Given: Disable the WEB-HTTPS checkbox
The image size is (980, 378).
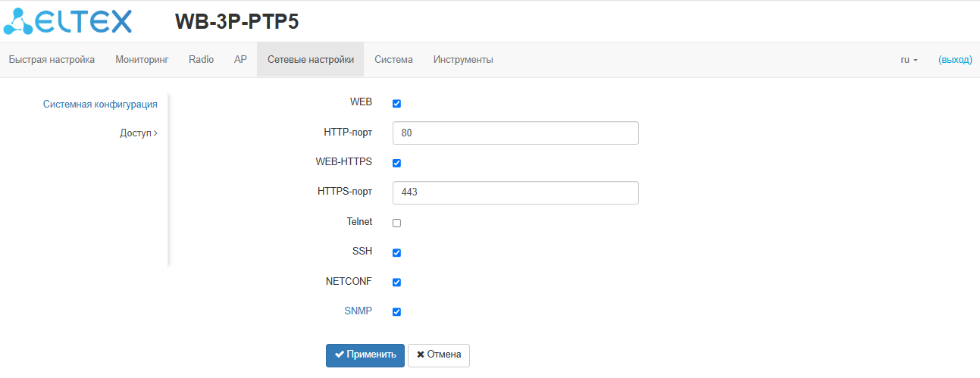Looking at the screenshot, I should point(396,163).
